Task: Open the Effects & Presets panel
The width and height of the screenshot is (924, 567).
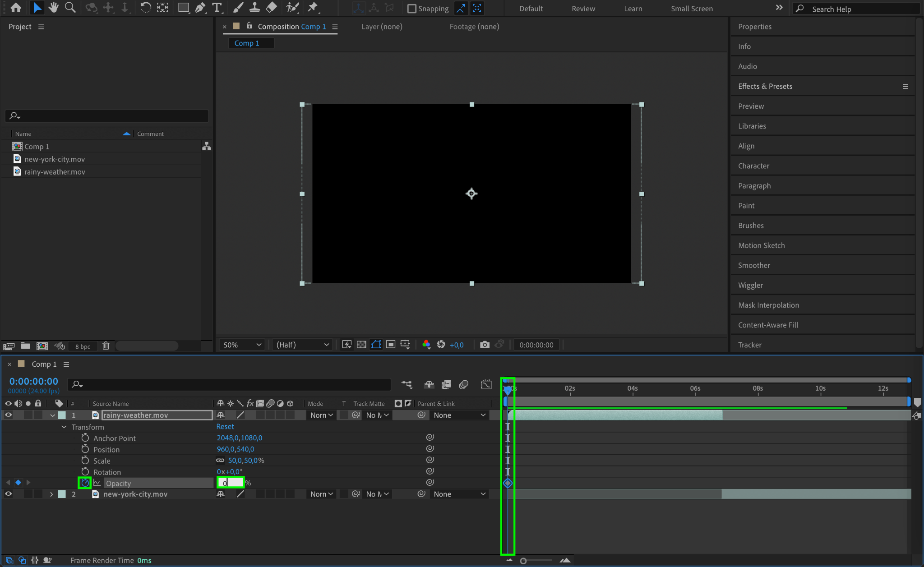Action: click(765, 86)
